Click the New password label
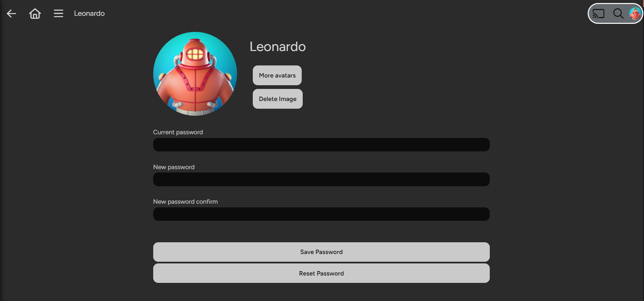 (x=174, y=167)
